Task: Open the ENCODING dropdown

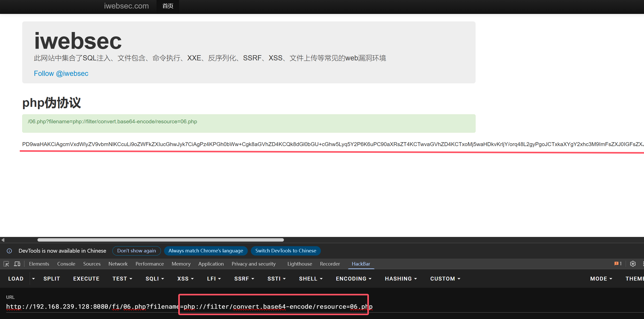Action: point(353,278)
